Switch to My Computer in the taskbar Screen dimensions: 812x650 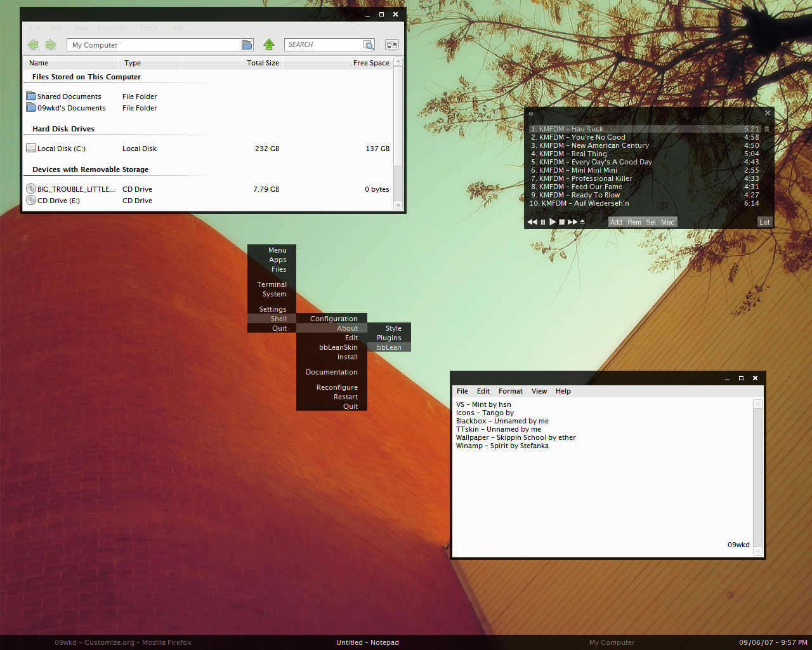(612, 642)
